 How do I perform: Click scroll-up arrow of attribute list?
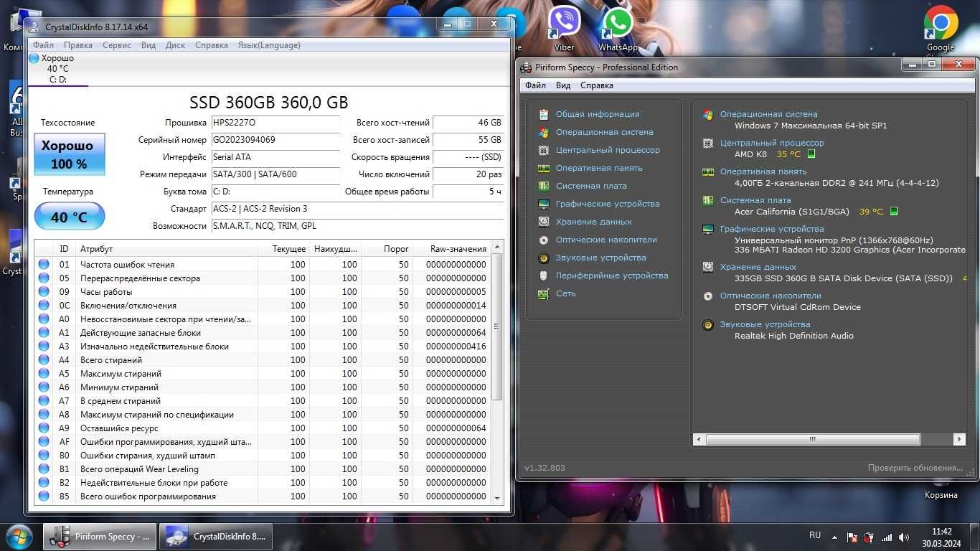(498, 247)
